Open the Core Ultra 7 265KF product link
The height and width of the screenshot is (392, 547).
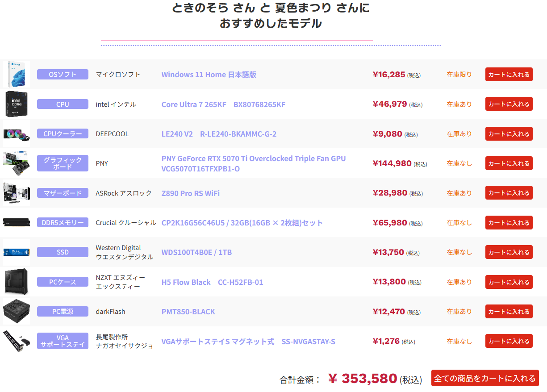click(x=223, y=104)
